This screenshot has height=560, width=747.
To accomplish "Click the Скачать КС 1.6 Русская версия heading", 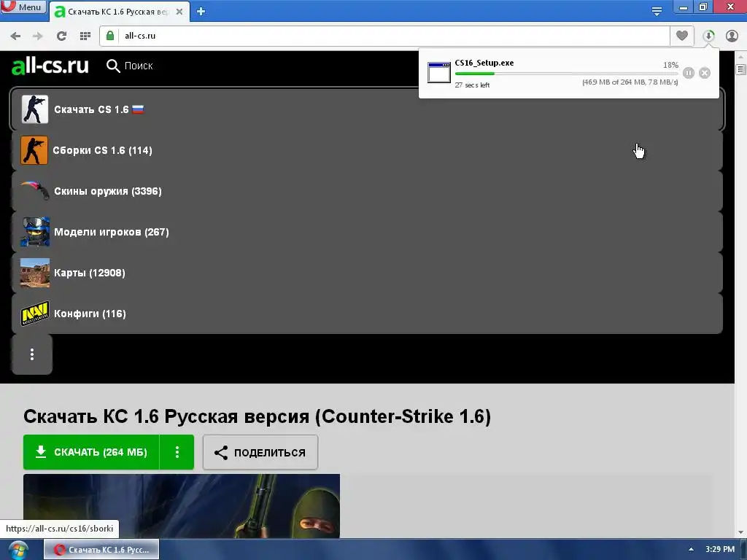I will tap(258, 416).
